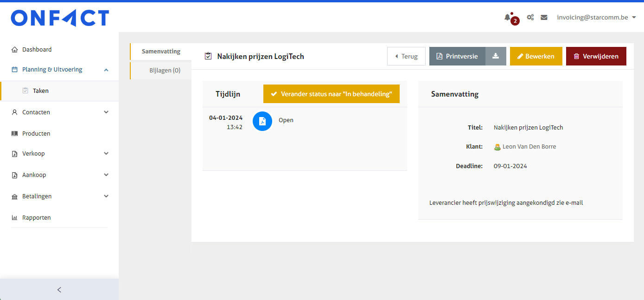Collapse the sidebar with the left arrow

59,289
